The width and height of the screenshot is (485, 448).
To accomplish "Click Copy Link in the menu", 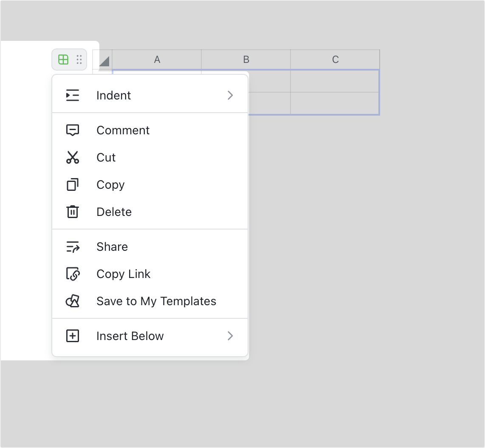I will (x=124, y=274).
